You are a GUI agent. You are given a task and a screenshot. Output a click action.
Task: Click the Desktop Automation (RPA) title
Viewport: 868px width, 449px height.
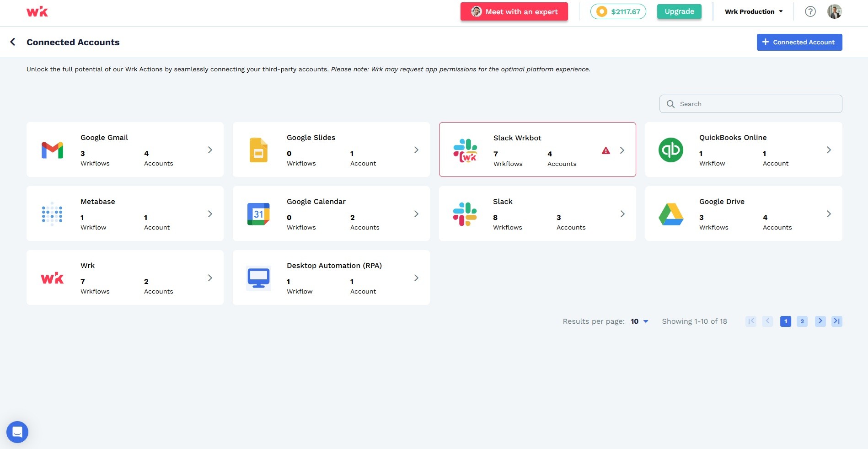click(334, 265)
